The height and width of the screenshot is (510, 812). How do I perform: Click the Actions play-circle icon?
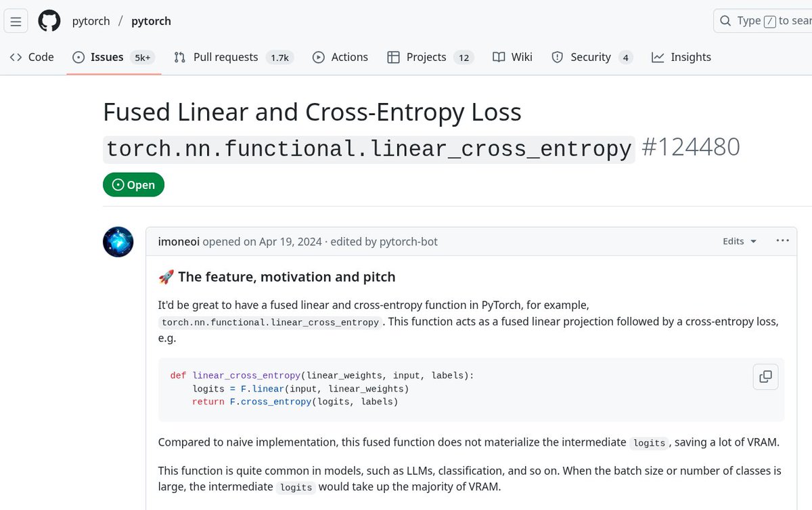pyautogui.click(x=318, y=57)
